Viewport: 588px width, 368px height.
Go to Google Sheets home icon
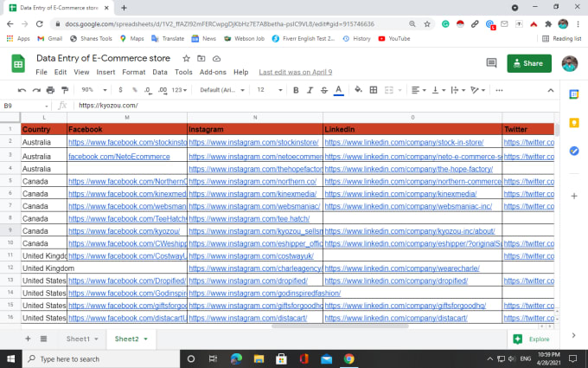click(18, 63)
